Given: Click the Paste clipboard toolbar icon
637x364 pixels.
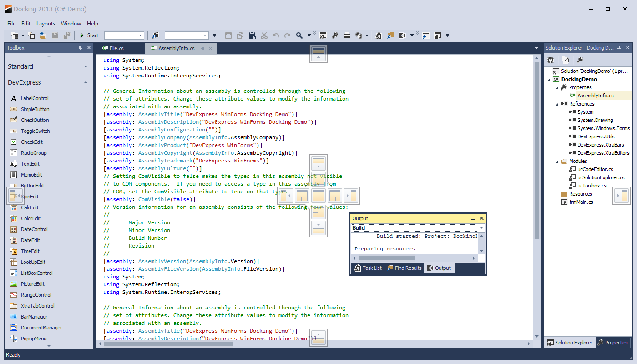Looking at the screenshot, I should click(253, 35).
